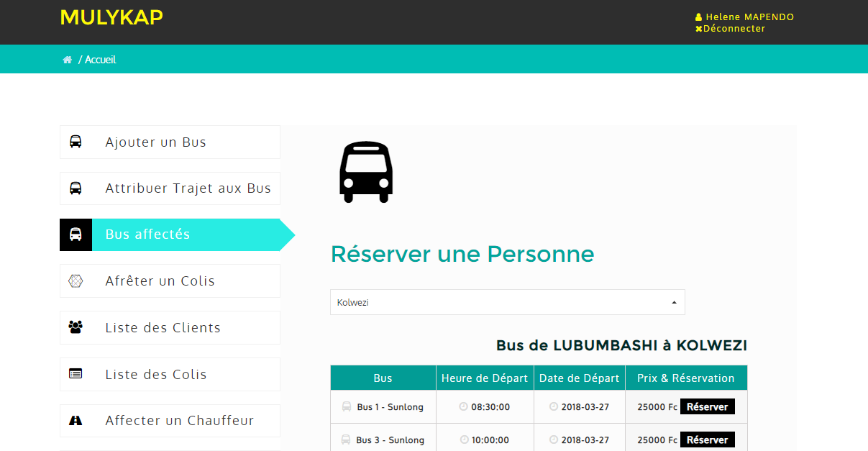This screenshot has width=868, height=451.
Task: Click the Heure de Départ column header
Action: 485,378
